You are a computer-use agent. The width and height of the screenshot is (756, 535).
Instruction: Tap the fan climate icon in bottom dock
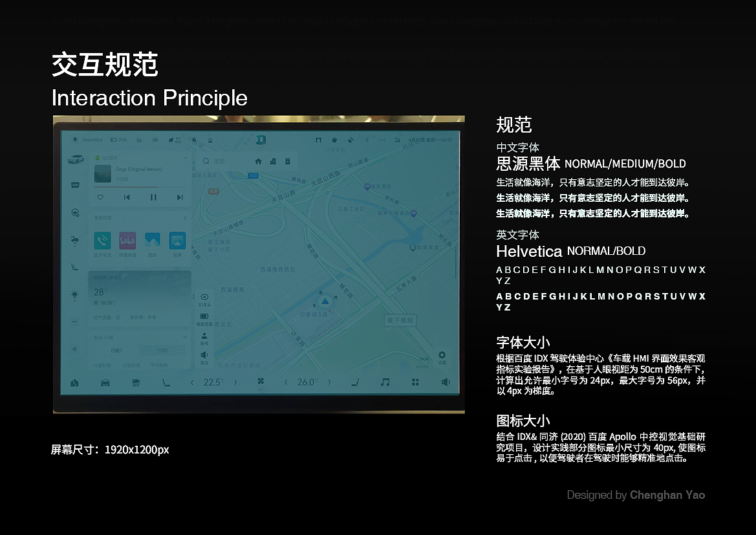pos(259,382)
